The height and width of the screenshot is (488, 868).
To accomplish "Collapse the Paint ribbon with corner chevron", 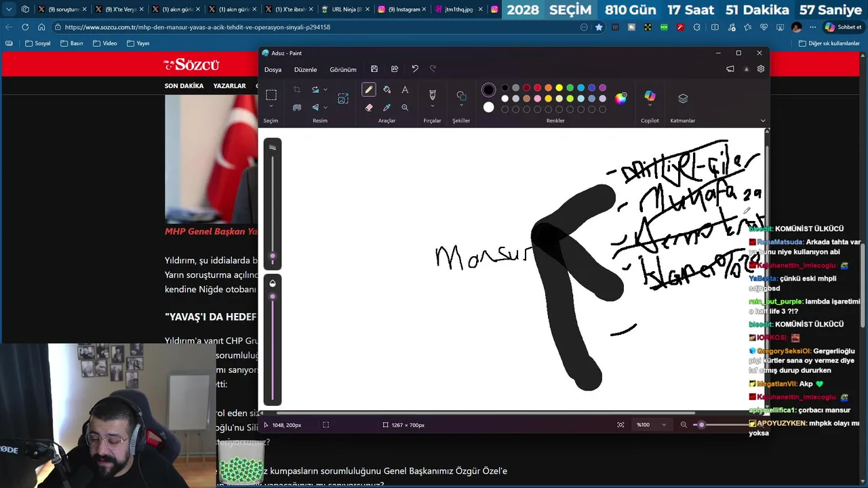I will 763,121.
